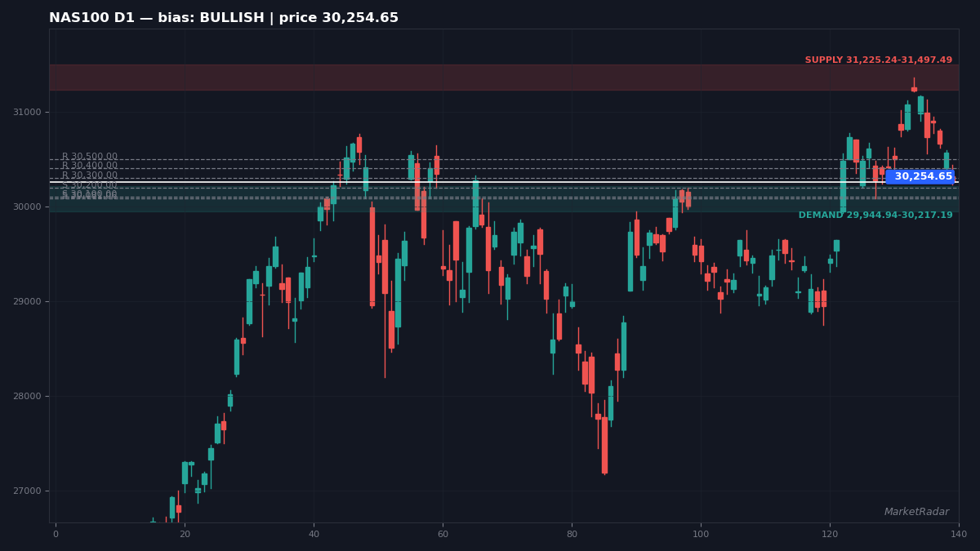The height and width of the screenshot is (551, 980).
Task: Click the R 30,300.00 resistance label
Action: click(x=90, y=176)
